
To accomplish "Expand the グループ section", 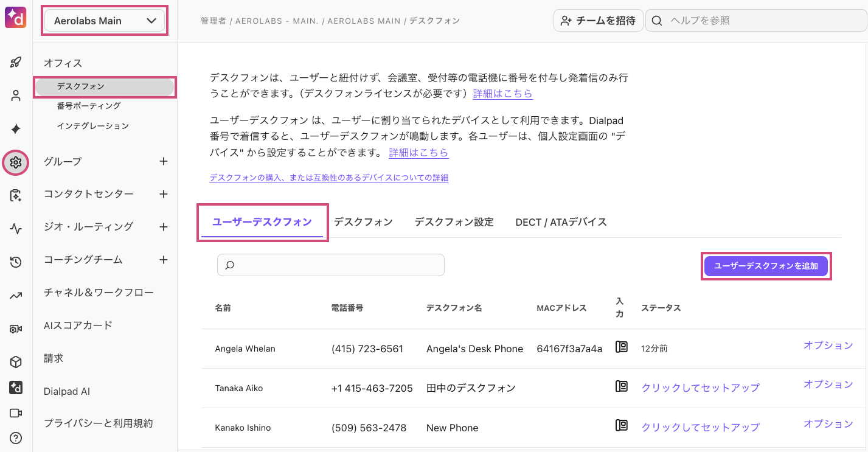I will (x=163, y=161).
